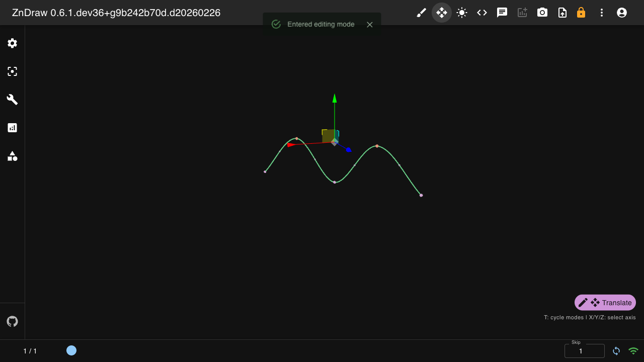Select the rightmost curve end point
The image size is (644, 362).
(x=421, y=195)
